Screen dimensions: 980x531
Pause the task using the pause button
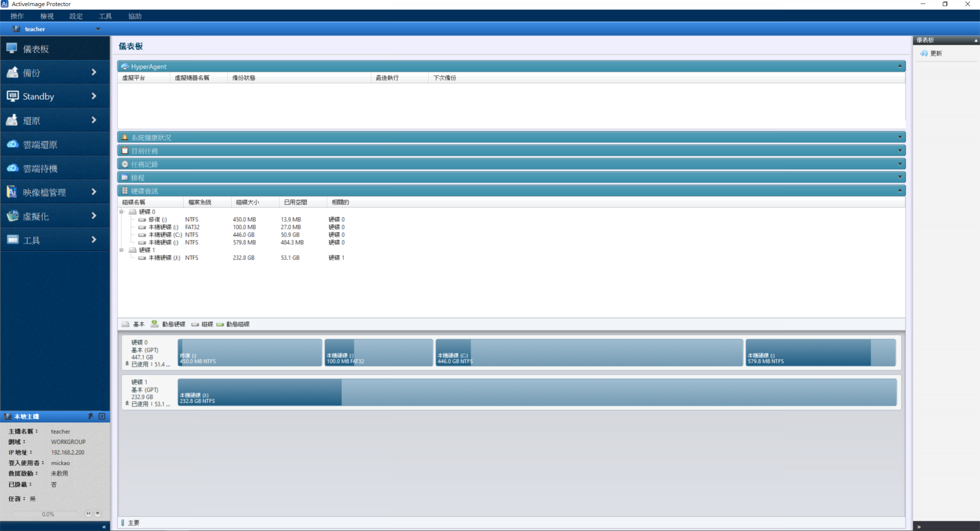88,514
